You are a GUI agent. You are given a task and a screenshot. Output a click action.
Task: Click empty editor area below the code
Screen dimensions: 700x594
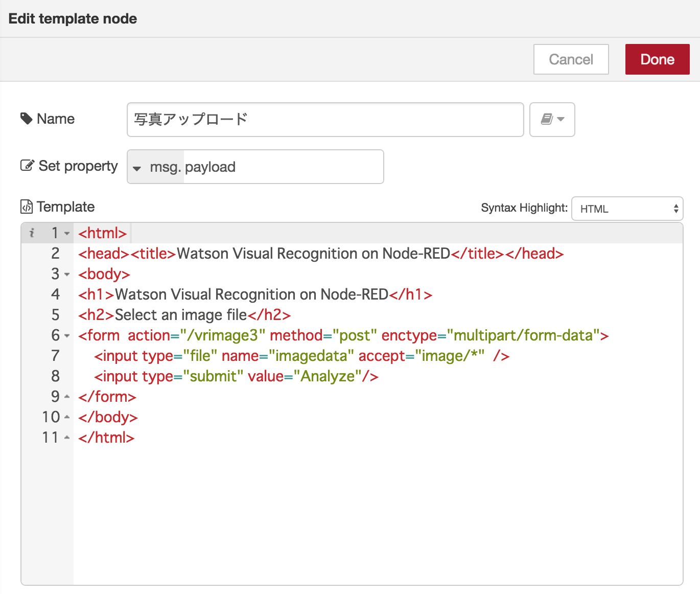378,516
